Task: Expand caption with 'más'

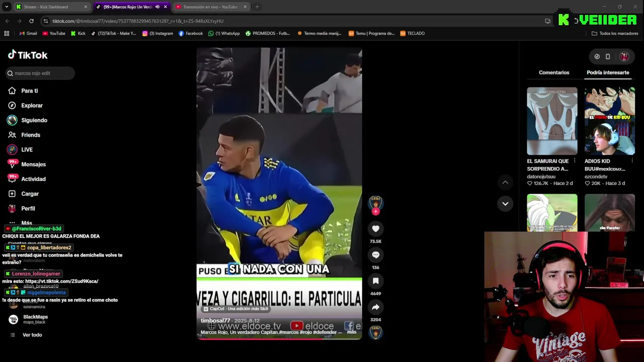Action: point(352,332)
